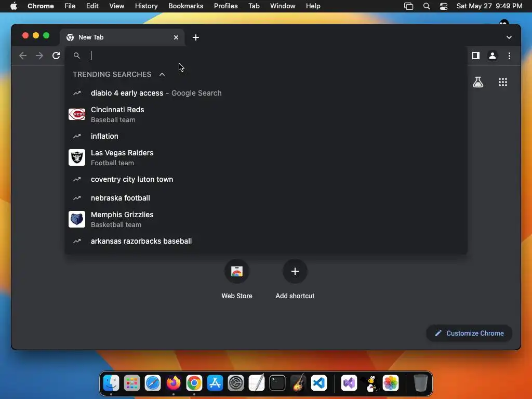Select 'Cincinnati Reds' suggestion

click(x=266, y=114)
